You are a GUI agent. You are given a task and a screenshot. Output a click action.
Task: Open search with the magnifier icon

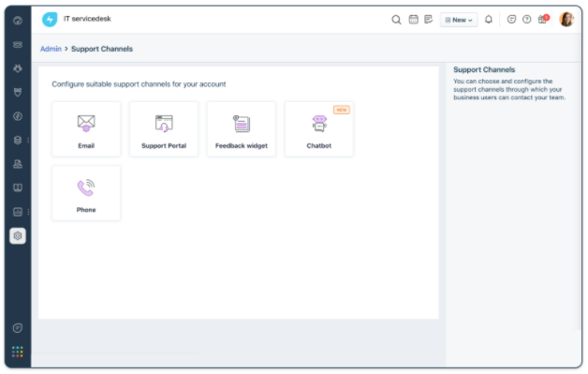396,20
